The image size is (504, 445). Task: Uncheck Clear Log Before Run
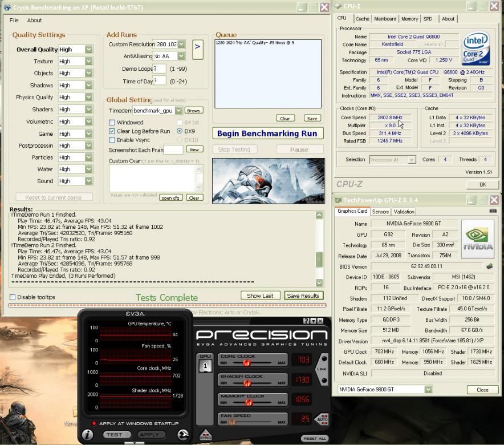point(112,131)
